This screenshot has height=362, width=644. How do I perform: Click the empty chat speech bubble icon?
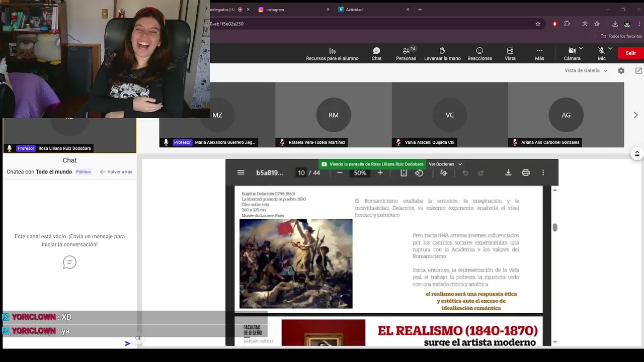click(x=69, y=262)
